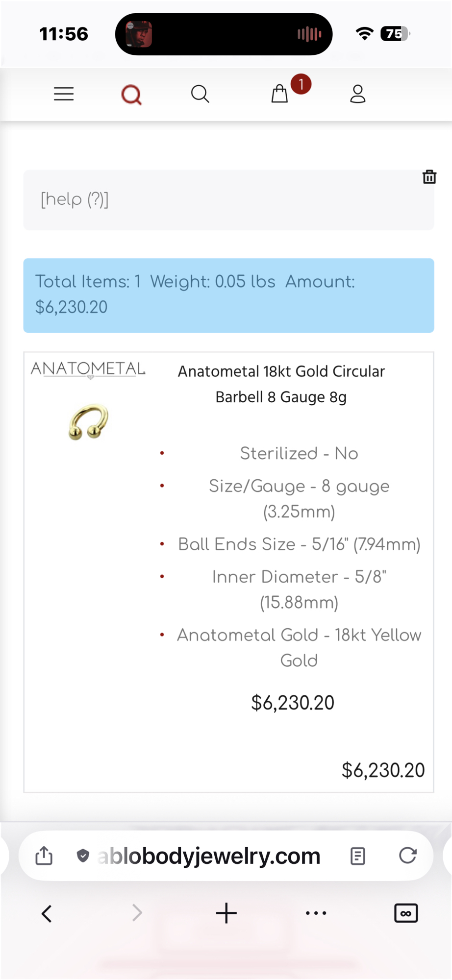Tap the now-playing album art in Dynamic Island
Image resolution: width=452 pixels, height=980 pixels.
tap(139, 34)
